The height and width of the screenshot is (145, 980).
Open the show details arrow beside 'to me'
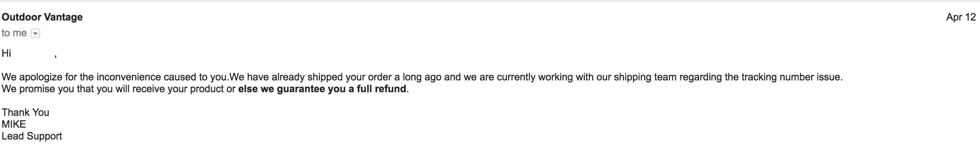pyautogui.click(x=35, y=34)
